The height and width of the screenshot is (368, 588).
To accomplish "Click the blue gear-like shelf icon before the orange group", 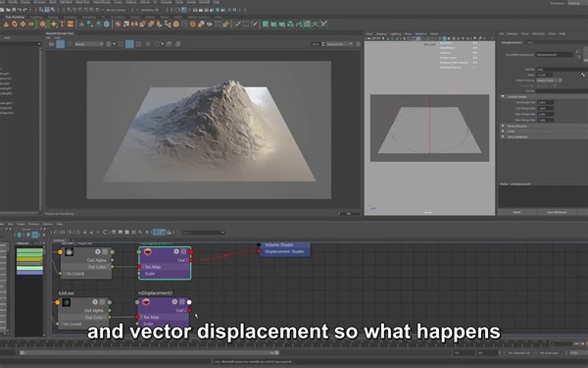I will (x=107, y=24).
